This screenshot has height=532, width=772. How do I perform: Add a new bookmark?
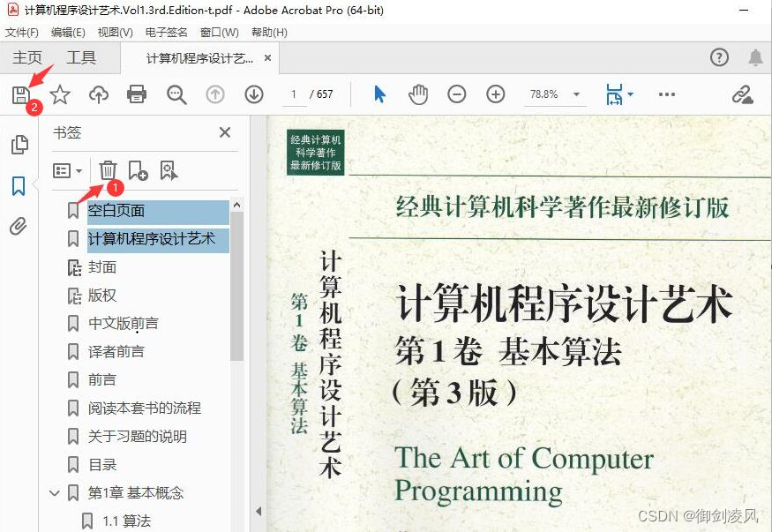[x=138, y=170]
